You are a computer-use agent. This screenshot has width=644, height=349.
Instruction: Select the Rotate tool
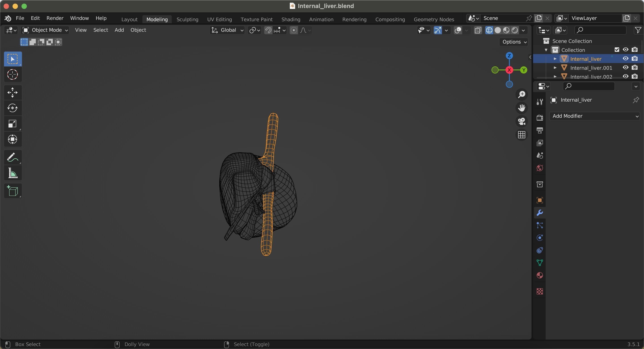(x=13, y=108)
